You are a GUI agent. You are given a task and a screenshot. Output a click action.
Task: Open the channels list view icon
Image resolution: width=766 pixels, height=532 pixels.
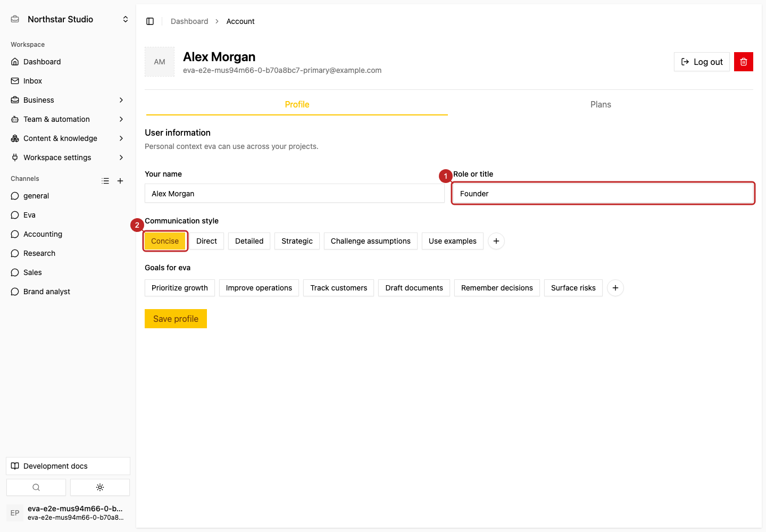click(x=105, y=181)
